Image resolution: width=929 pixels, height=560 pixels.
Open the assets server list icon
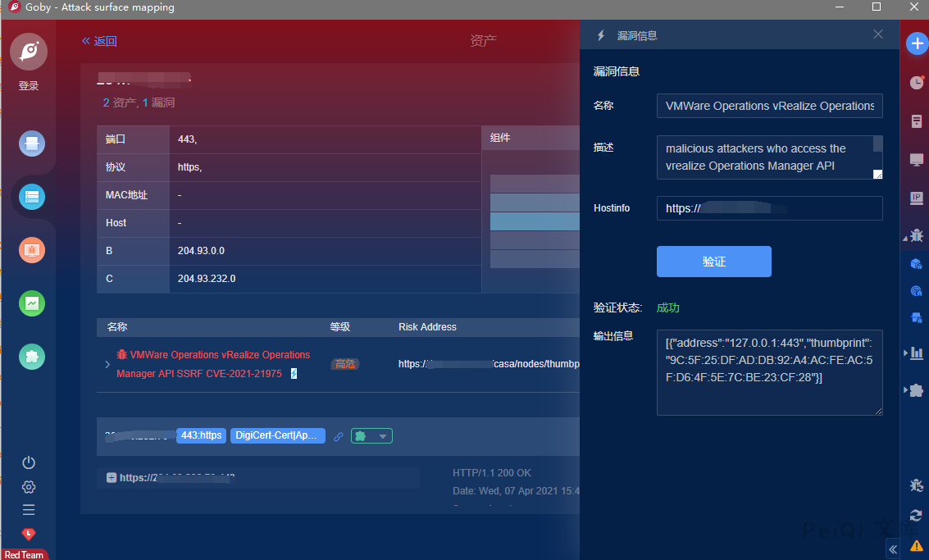click(32, 197)
